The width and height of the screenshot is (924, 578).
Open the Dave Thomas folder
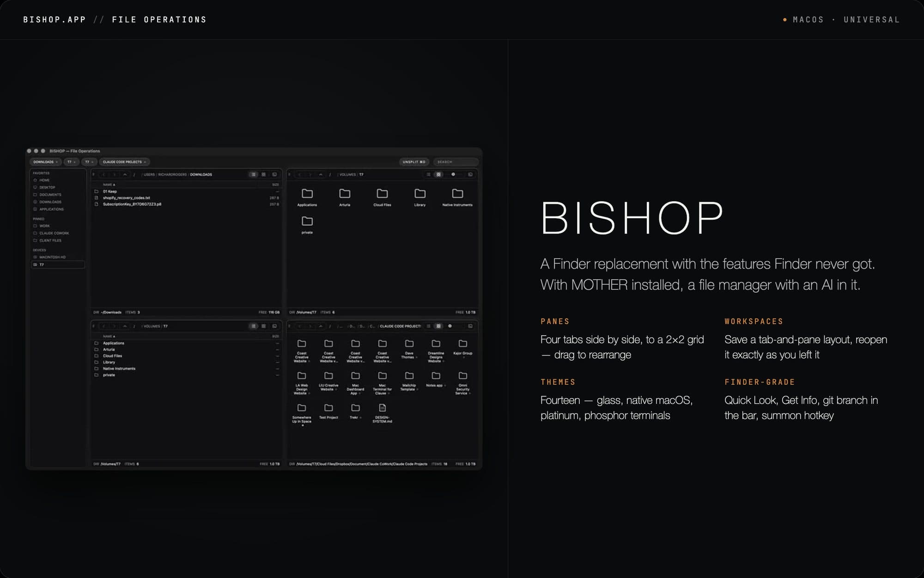(x=409, y=349)
